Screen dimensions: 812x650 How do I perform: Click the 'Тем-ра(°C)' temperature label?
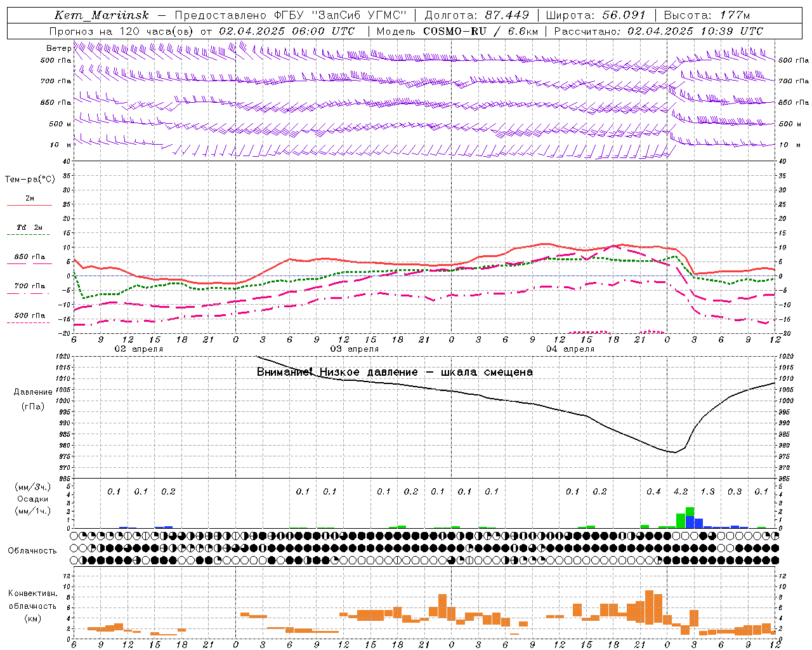(30, 180)
